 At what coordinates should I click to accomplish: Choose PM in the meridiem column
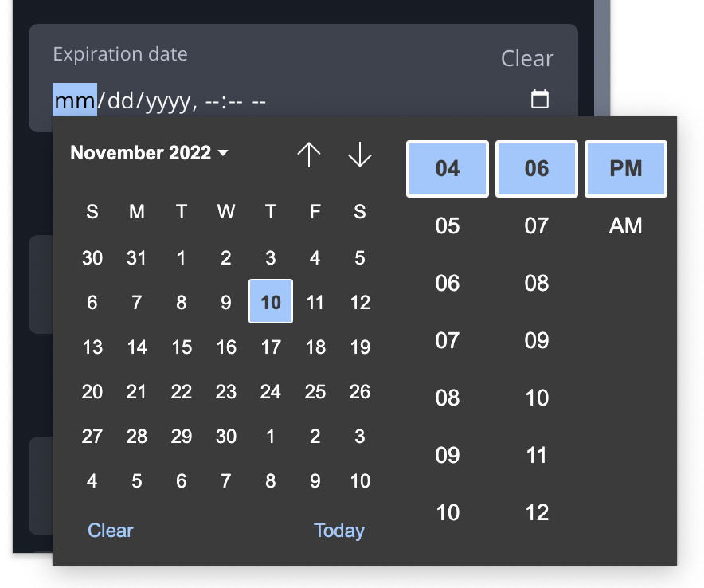click(x=626, y=169)
